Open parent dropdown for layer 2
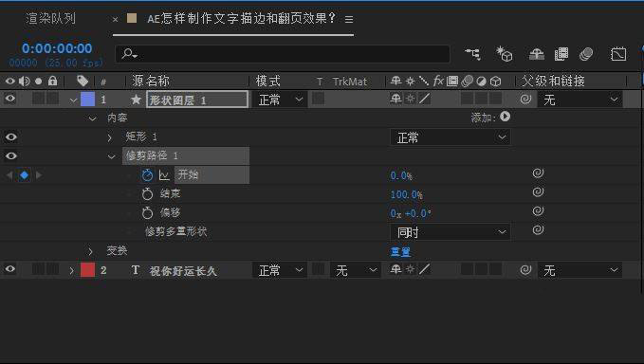 pos(580,270)
